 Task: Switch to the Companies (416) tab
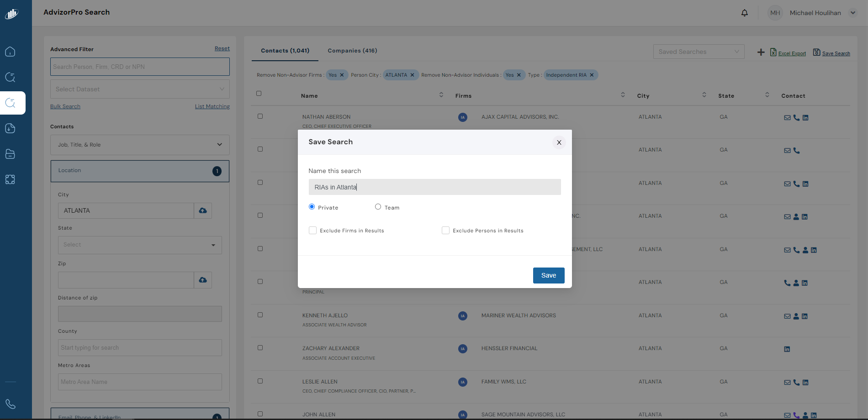pos(352,51)
